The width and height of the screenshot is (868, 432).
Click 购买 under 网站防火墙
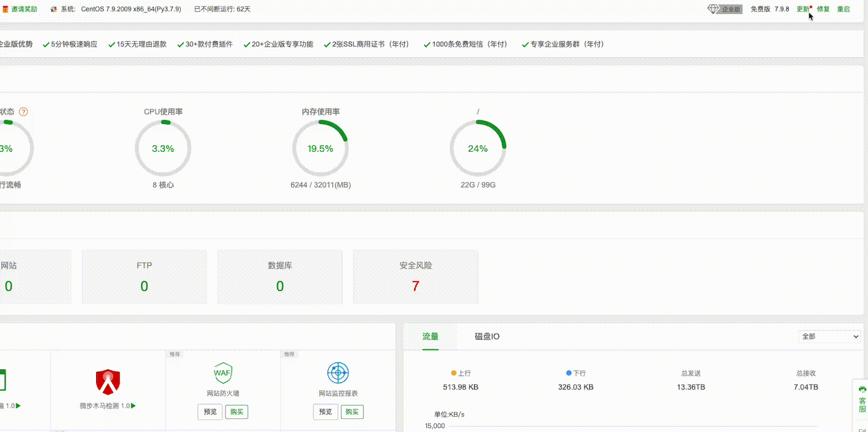pos(237,412)
